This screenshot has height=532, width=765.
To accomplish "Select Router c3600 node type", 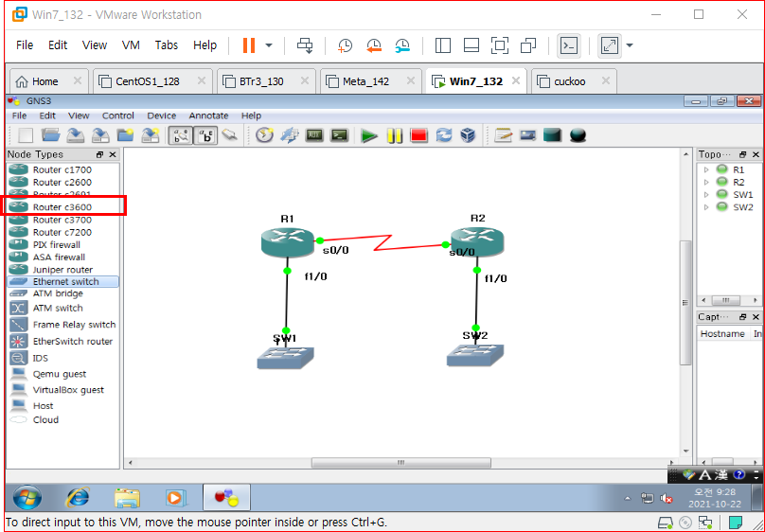I will 63,206.
